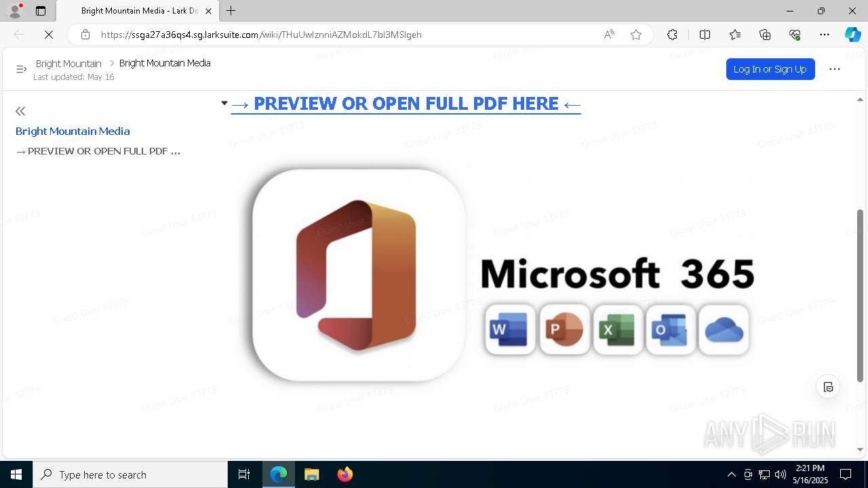This screenshot has height=488, width=868.
Task: Open Edge Settings and more menu
Action: pyautogui.click(x=825, y=35)
